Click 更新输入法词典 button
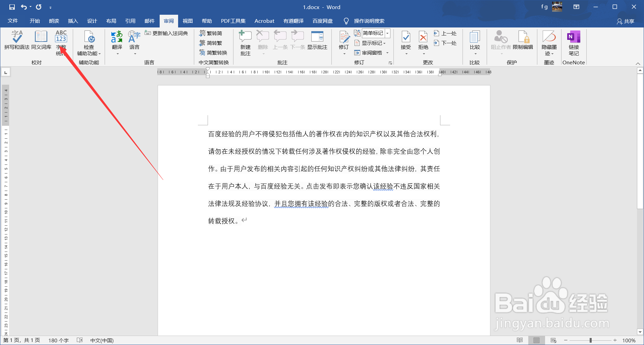Image resolution: width=644 pixels, height=345 pixels. [x=167, y=33]
